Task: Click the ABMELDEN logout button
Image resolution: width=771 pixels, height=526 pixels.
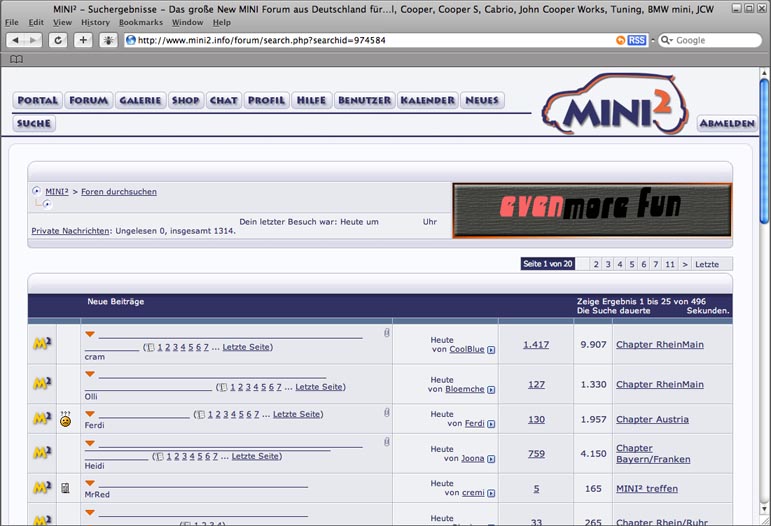Action: (726, 123)
